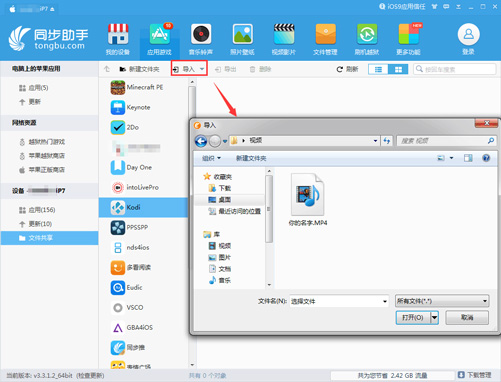Click the arrow beside 打开 button
501x382 pixels.
point(434,317)
